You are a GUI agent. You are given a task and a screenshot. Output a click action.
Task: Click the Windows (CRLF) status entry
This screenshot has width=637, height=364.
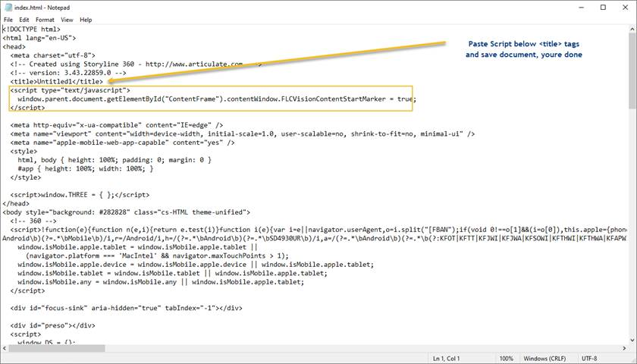[544, 358]
